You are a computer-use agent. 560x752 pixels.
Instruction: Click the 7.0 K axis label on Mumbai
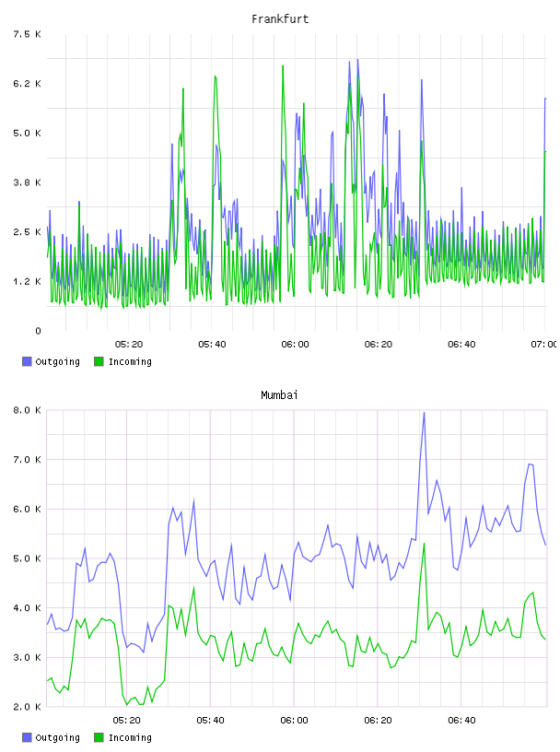(x=27, y=460)
